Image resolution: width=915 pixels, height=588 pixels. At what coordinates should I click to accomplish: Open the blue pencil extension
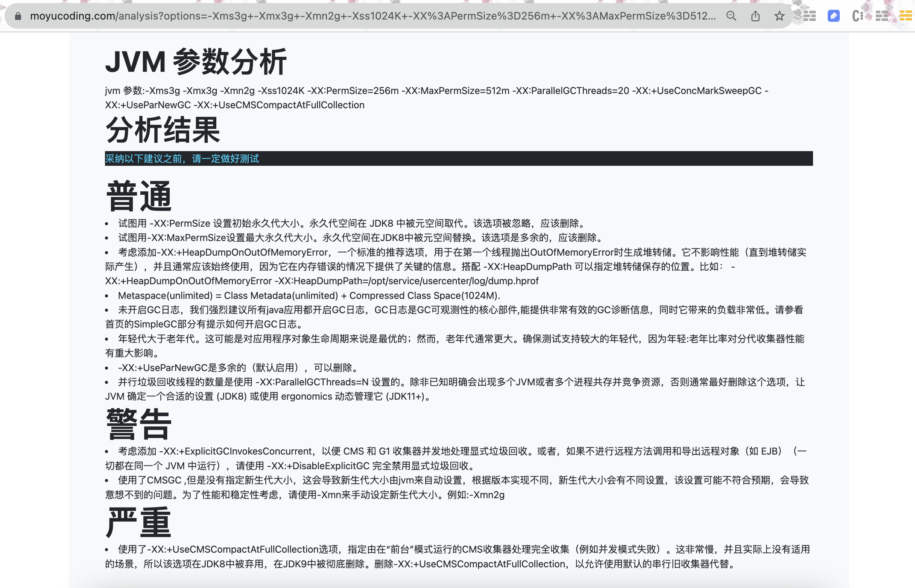tap(833, 16)
